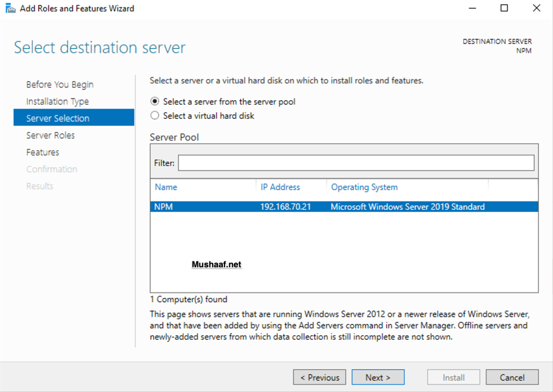Click the Add Roles wizard title bar icon
The height and width of the screenshot is (392, 553).
[10, 8]
